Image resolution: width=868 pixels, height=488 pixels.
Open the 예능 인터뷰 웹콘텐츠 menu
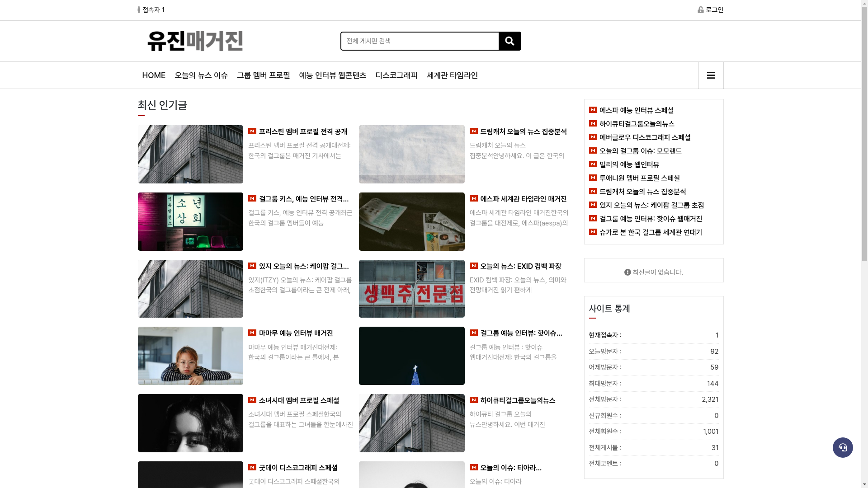coord(333,75)
